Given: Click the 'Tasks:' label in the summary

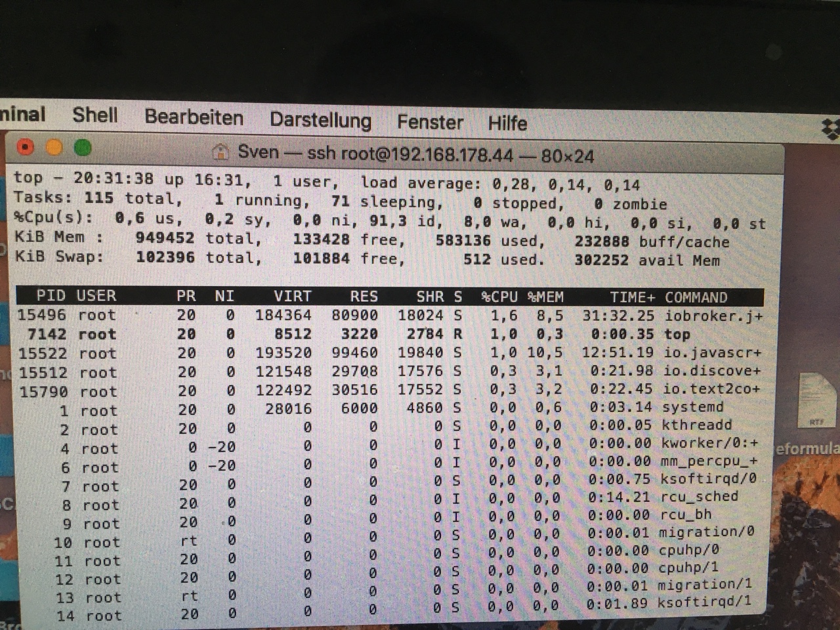Looking at the screenshot, I should [x=43, y=197].
